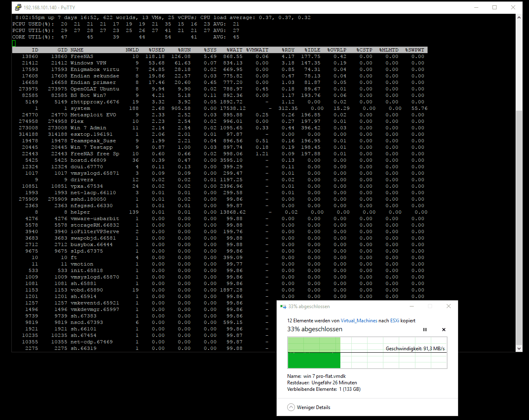Click the file name win 7 pro-flat.vmdk
Screen dimensions: 529x420
click(325, 376)
